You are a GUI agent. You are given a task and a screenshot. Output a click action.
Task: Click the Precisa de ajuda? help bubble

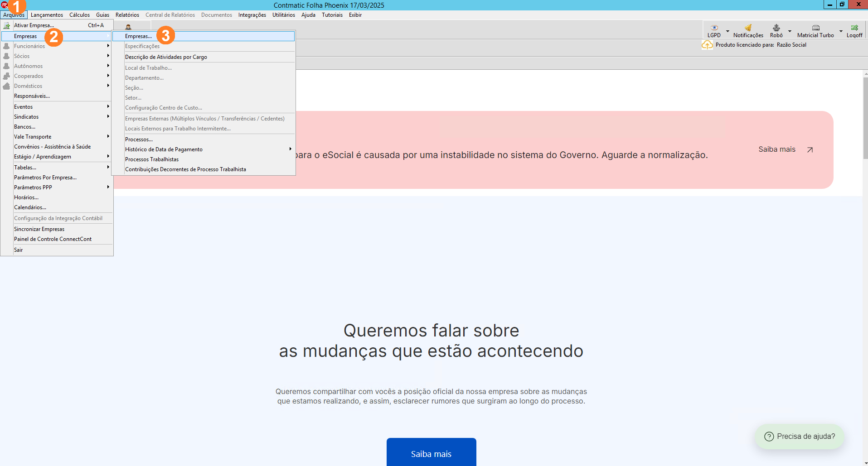(x=800, y=436)
